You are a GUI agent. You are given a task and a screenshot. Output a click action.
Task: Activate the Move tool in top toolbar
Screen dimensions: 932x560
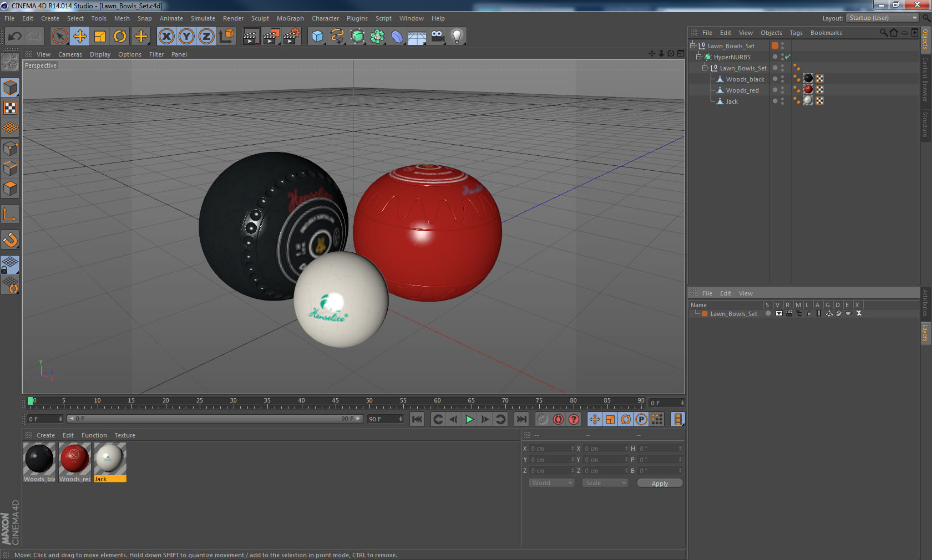[80, 37]
